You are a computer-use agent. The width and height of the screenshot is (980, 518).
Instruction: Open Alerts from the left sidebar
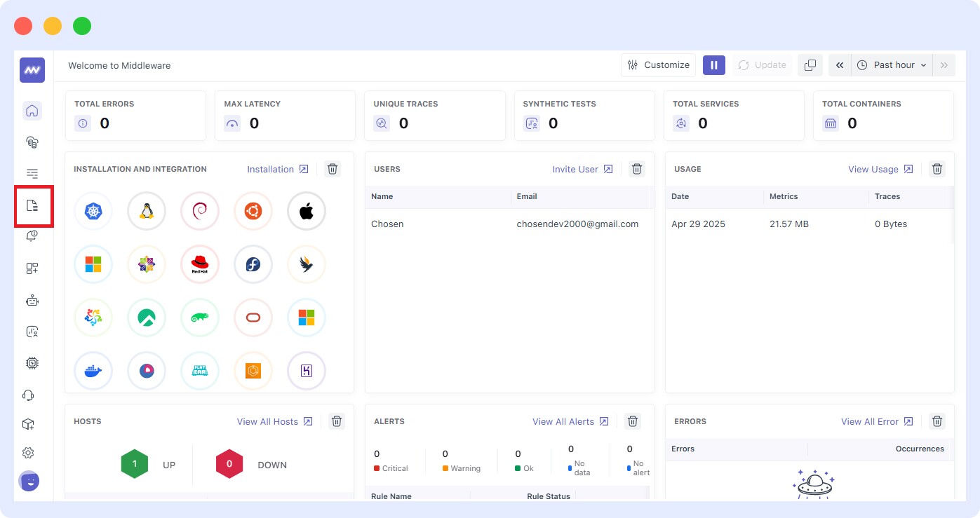coord(32,236)
